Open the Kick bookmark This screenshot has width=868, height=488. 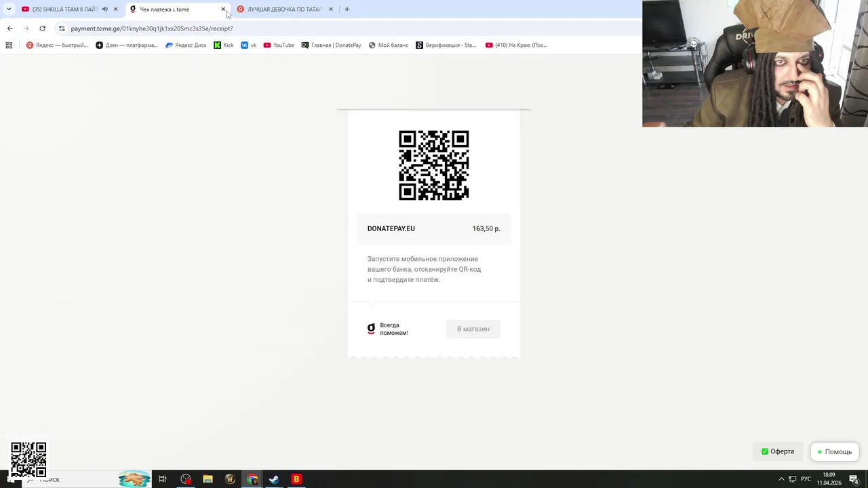coord(224,45)
